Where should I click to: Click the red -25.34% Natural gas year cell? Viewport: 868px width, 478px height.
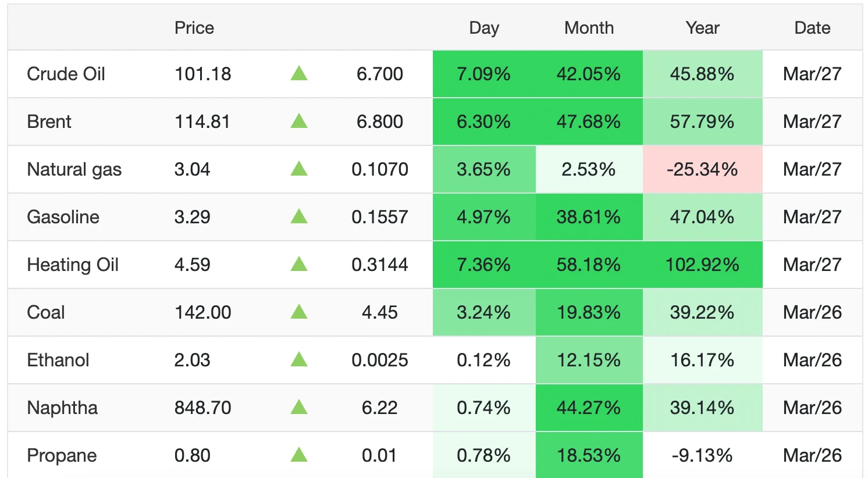[x=702, y=169]
